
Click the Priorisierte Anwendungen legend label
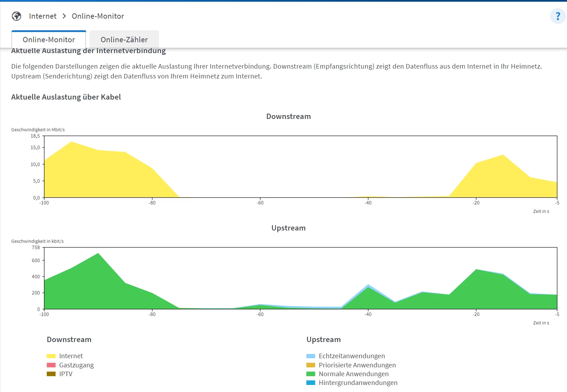point(357,365)
